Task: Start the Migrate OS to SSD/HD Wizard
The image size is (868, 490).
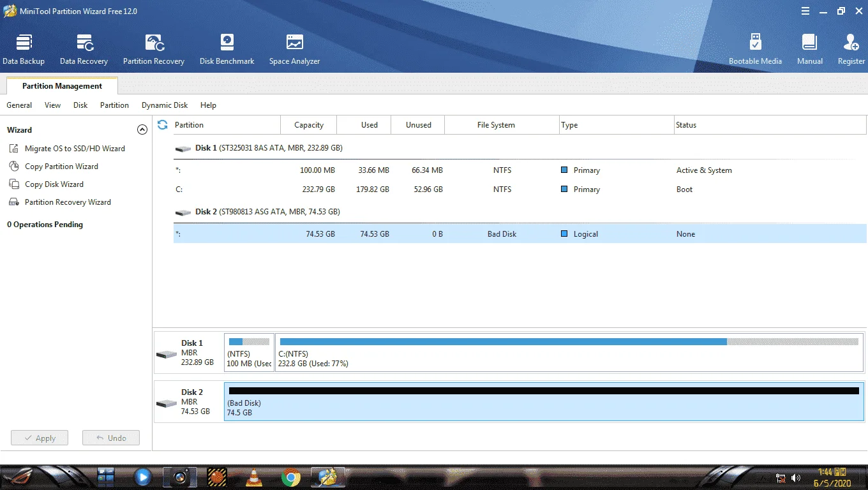Action: pyautogui.click(x=75, y=149)
